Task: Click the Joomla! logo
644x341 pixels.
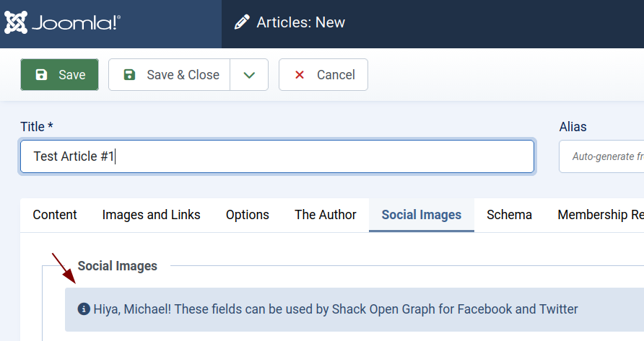Action: pyautogui.click(x=62, y=23)
